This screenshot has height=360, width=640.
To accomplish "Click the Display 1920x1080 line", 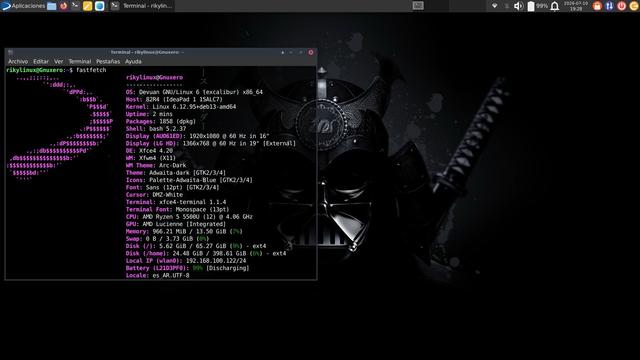I will [x=198, y=136].
